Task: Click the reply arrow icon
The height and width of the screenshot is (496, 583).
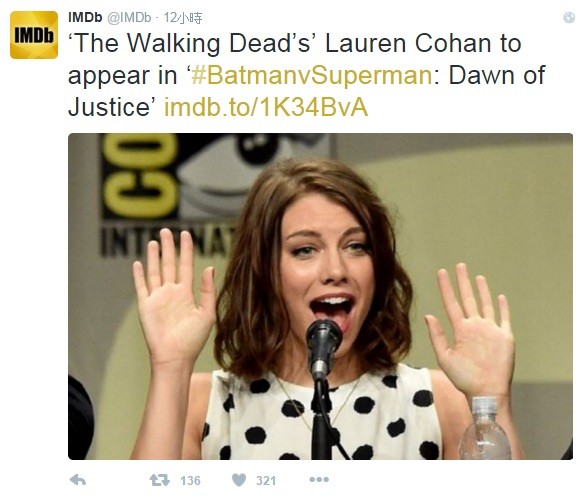Action: [78, 480]
